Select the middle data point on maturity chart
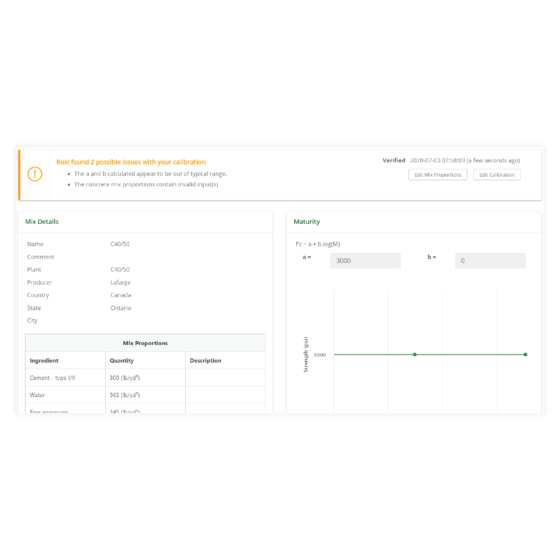Screen dimensions: 560x560 coord(415,355)
